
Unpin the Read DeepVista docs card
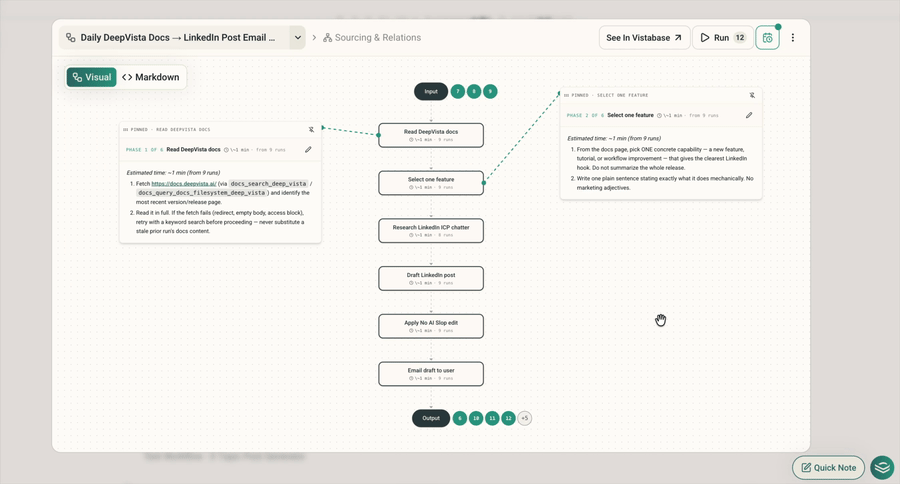point(311,130)
